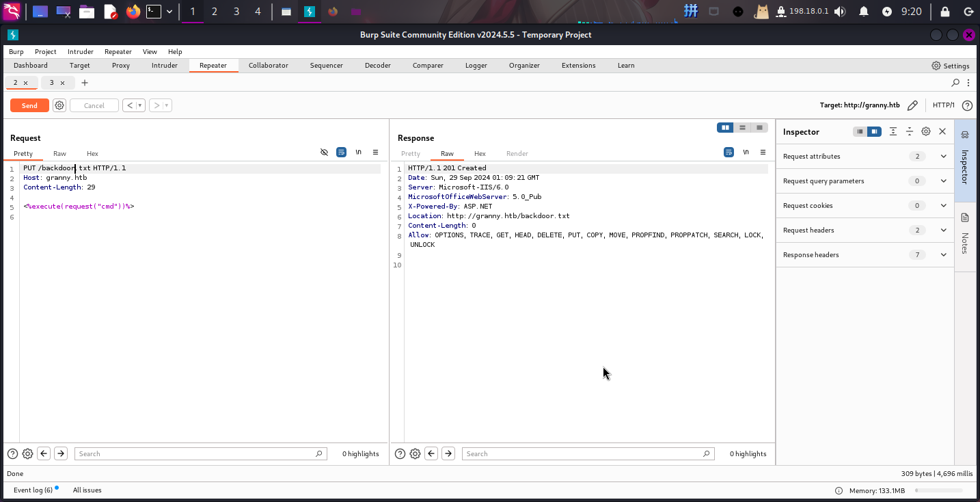The image size is (980, 502).
Task: Add a new Repeater tab with plus icon
Action: [85, 83]
